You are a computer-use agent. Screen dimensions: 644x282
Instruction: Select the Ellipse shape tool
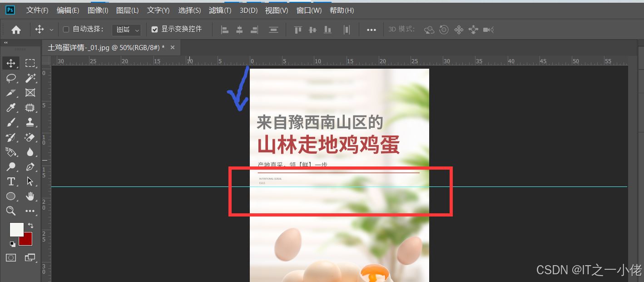[11, 196]
